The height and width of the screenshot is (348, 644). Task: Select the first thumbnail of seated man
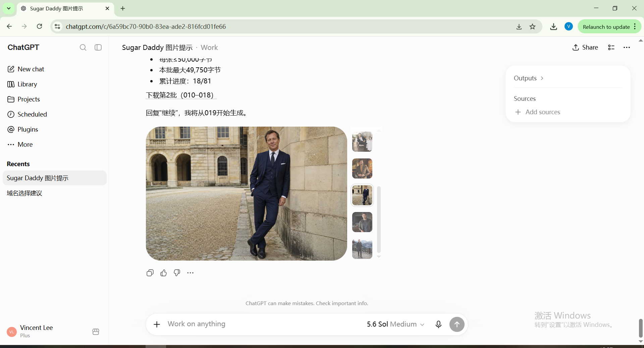(x=362, y=142)
